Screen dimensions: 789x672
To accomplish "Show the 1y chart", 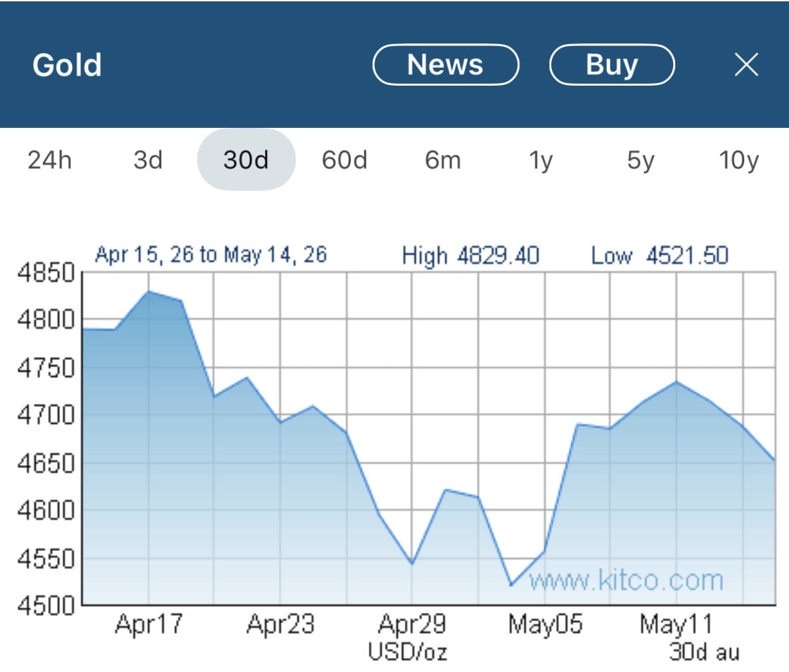I will (x=541, y=161).
